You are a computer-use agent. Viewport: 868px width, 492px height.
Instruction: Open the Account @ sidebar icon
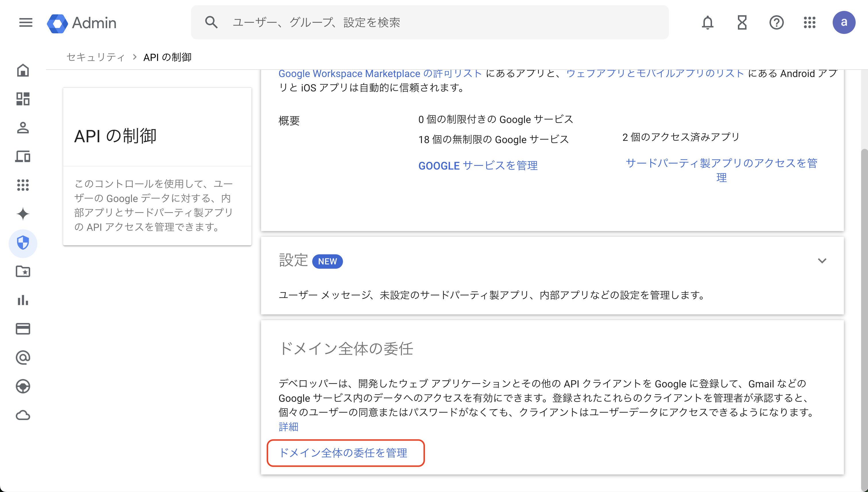pyautogui.click(x=23, y=358)
